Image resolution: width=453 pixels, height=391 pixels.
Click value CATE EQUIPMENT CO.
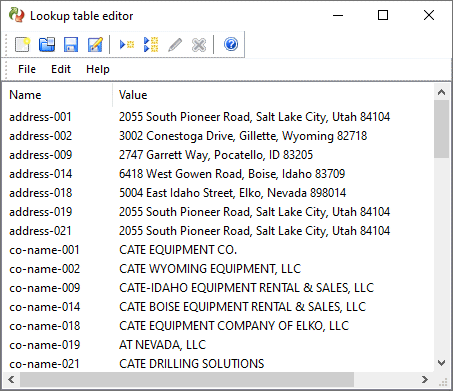(178, 250)
